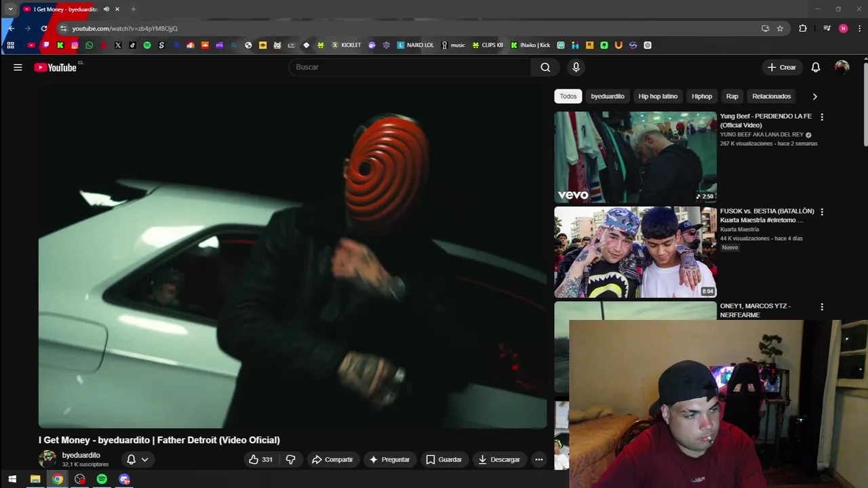Select the byeduardito filter chip
Screen dimensions: 868x488
tap(608, 96)
